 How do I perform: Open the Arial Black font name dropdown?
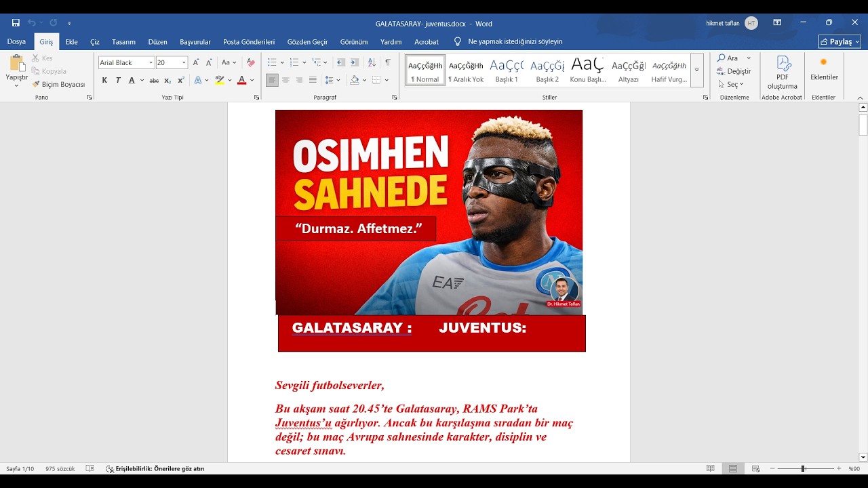151,63
